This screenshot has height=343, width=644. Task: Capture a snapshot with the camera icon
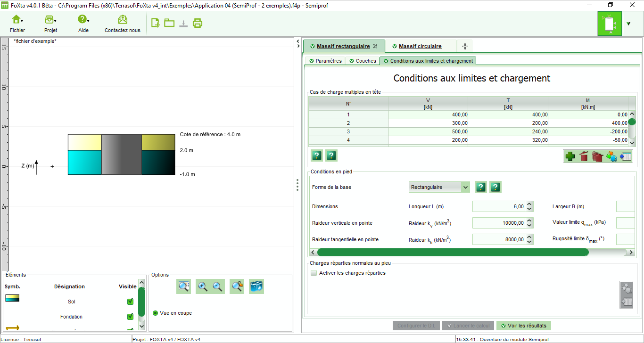[x=256, y=286]
